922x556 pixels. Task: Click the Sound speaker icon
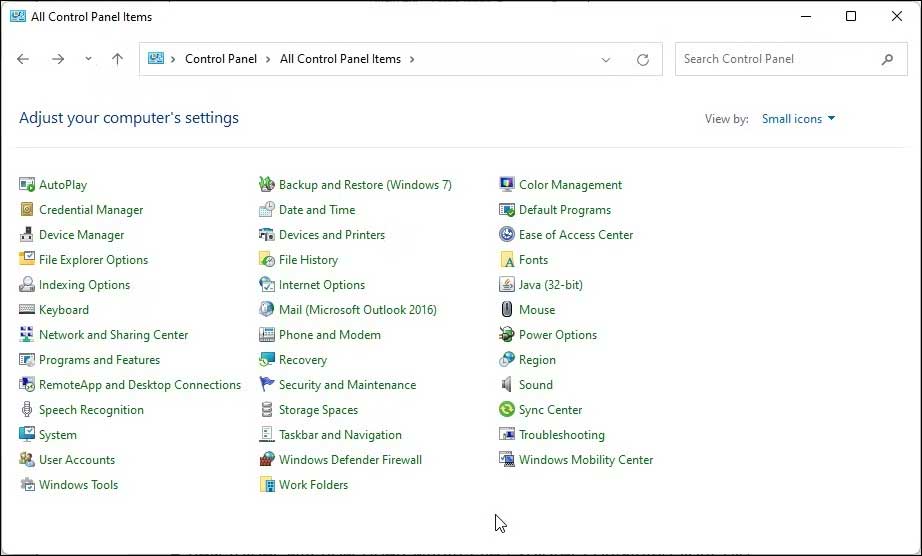(x=507, y=385)
